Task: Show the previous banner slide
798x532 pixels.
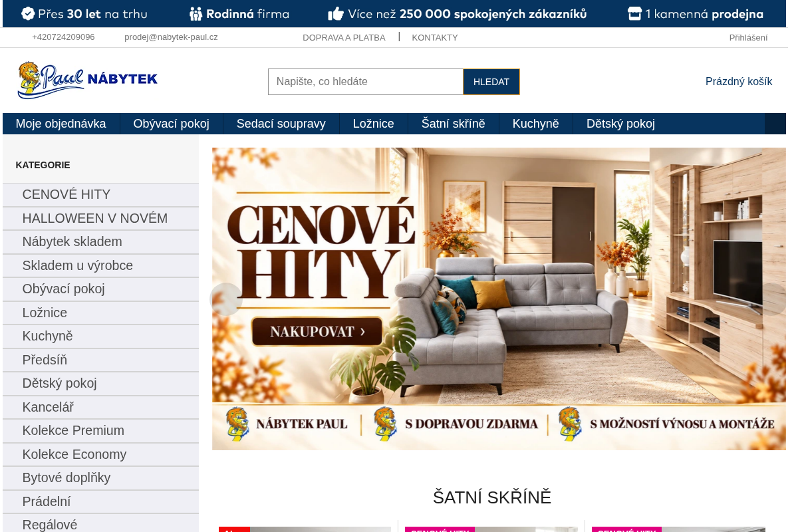Action: (226, 299)
